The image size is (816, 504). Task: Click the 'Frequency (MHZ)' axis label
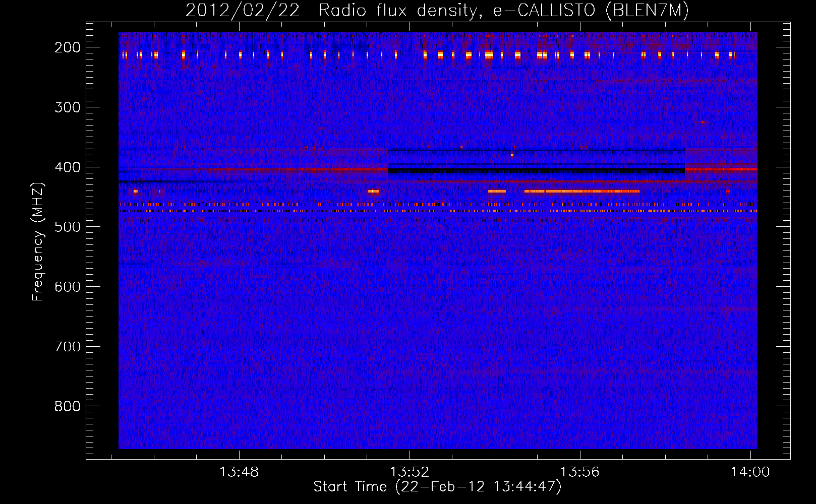click(38, 241)
